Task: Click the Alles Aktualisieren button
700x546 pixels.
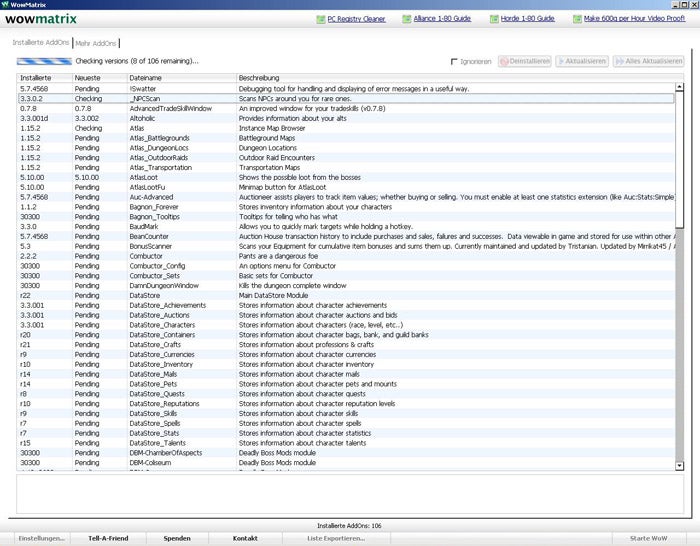Action: (x=648, y=61)
